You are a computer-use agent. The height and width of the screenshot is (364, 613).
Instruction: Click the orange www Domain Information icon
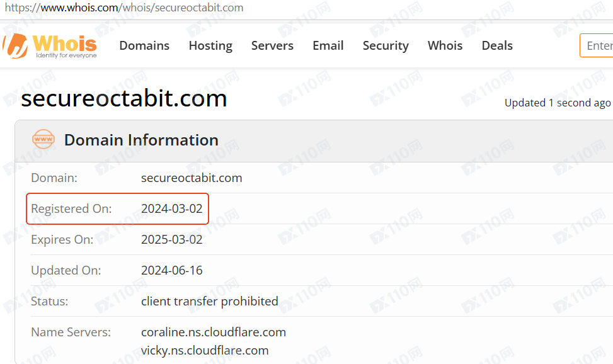(43, 139)
